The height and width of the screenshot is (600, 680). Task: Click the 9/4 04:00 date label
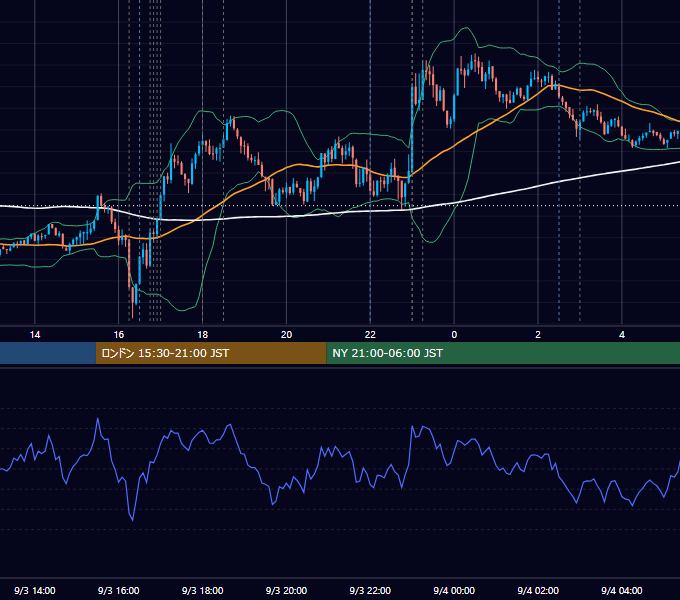tap(622, 590)
